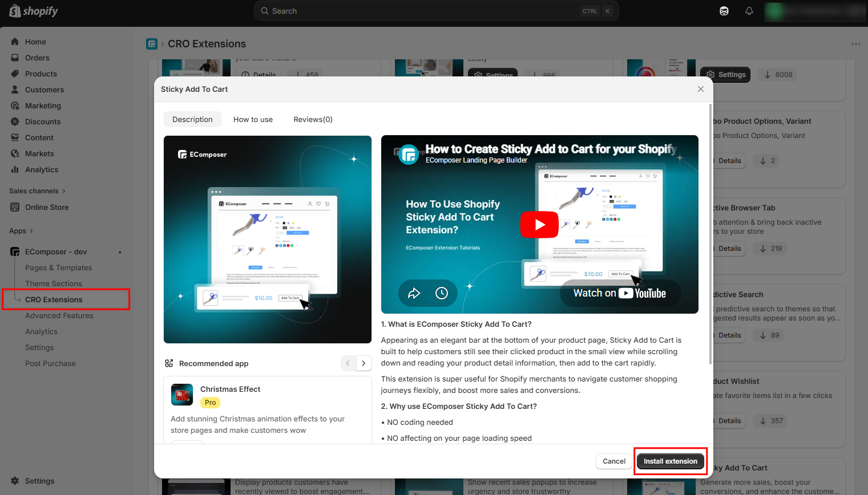Click Settings button beside 6008 downloads
The image size is (868, 495).
point(725,75)
